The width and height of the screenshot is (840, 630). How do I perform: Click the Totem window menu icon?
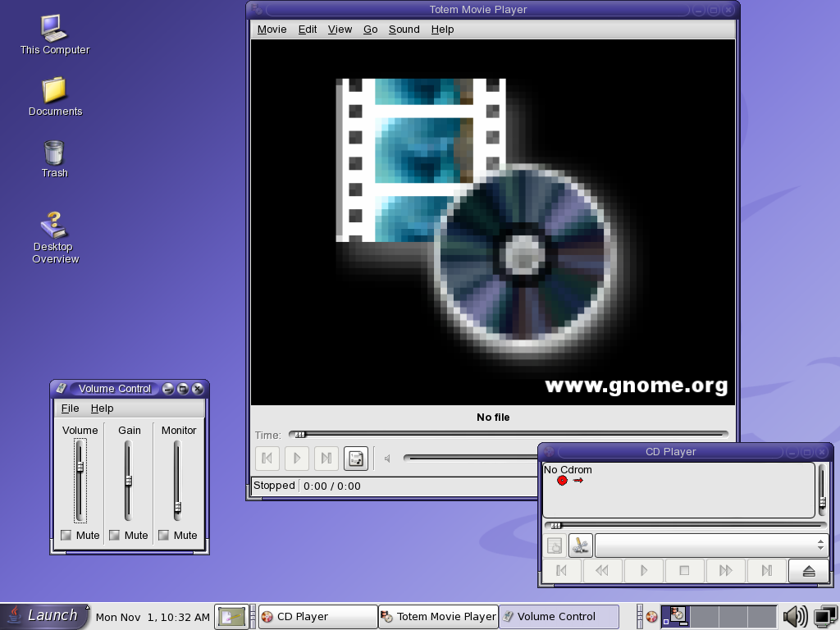coord(257,10)
